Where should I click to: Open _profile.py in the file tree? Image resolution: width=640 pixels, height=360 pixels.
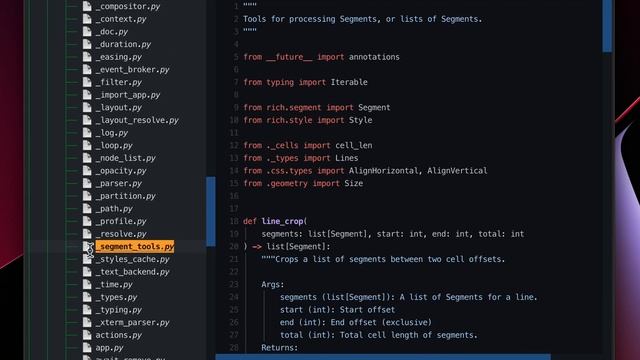click(121, 222)
